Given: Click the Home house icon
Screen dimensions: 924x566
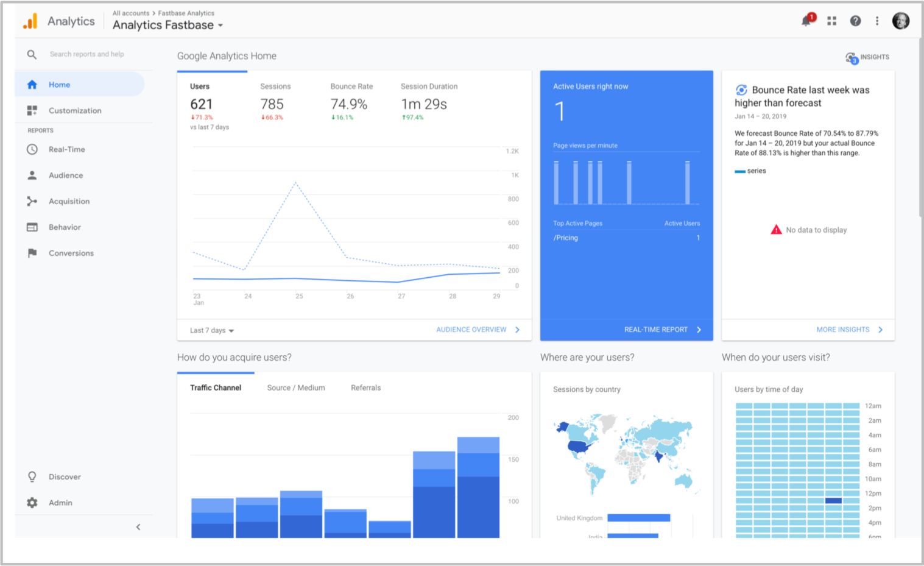Looking at the screenshot, I should click(x=32, y=85).
